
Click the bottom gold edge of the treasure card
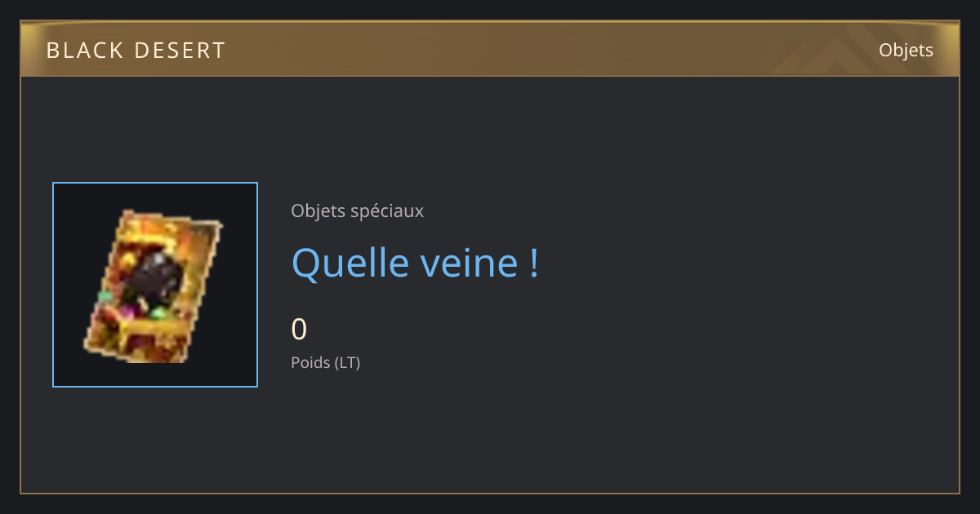point(135,352)
